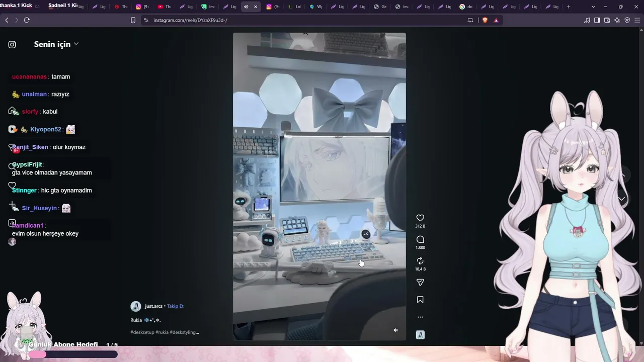
Task: Click the reel caption 'Rukia'
Action: click(136, 320)
